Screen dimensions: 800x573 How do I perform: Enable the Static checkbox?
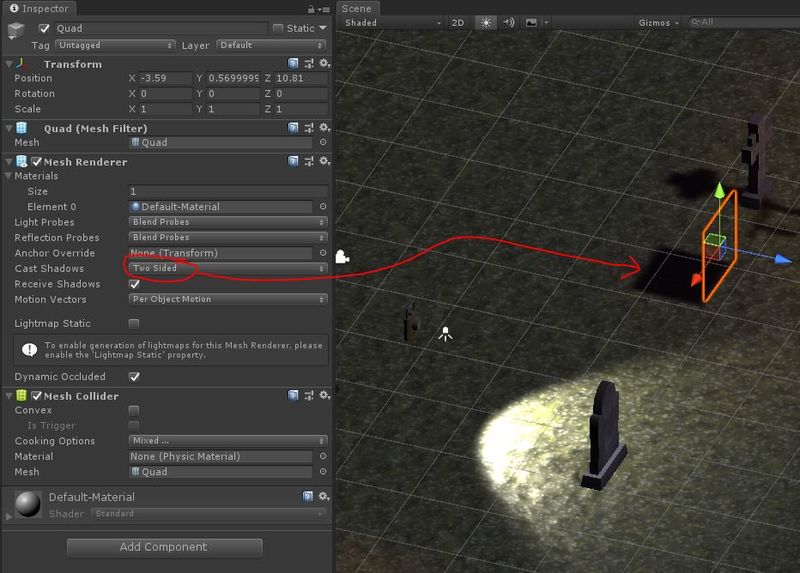(x=278, y=28)
